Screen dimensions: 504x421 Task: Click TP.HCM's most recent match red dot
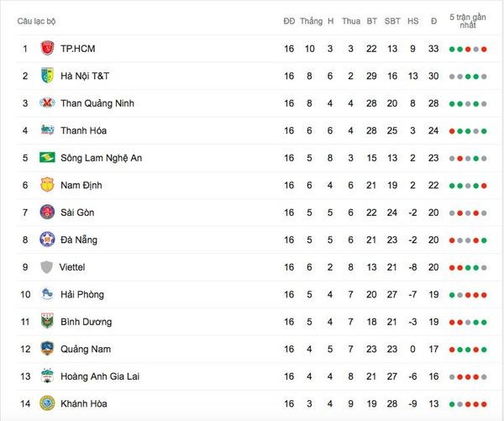point(484,50)
